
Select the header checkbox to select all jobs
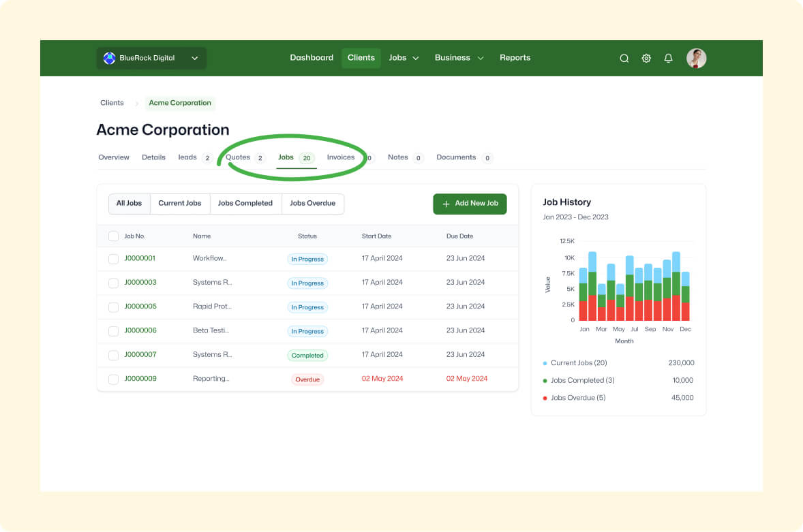point(113,236)
